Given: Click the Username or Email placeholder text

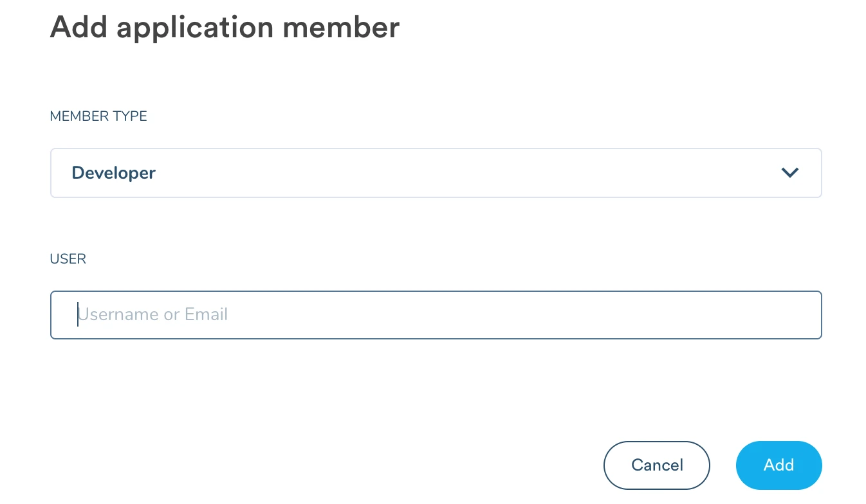Looking at the screenshot, I should 152,314.
